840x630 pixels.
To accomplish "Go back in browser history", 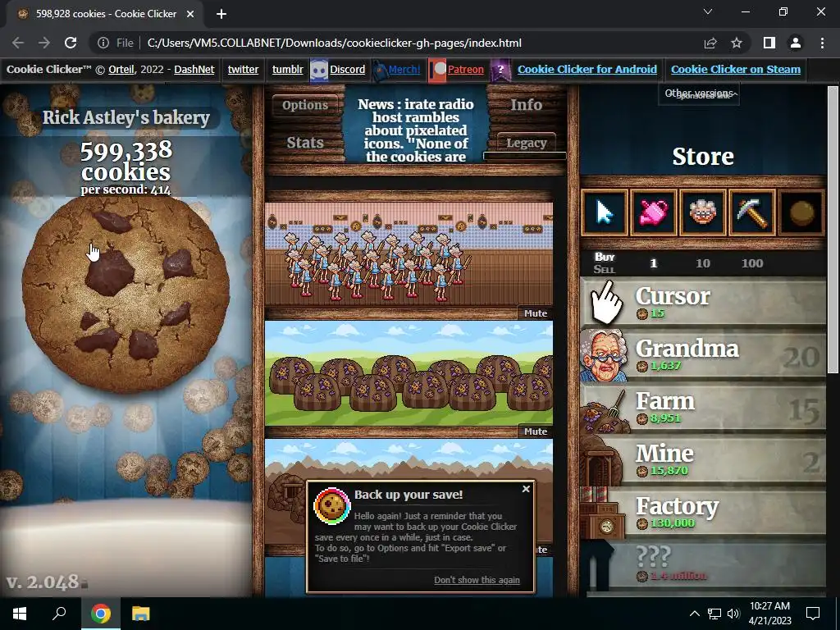I will 18,43.
